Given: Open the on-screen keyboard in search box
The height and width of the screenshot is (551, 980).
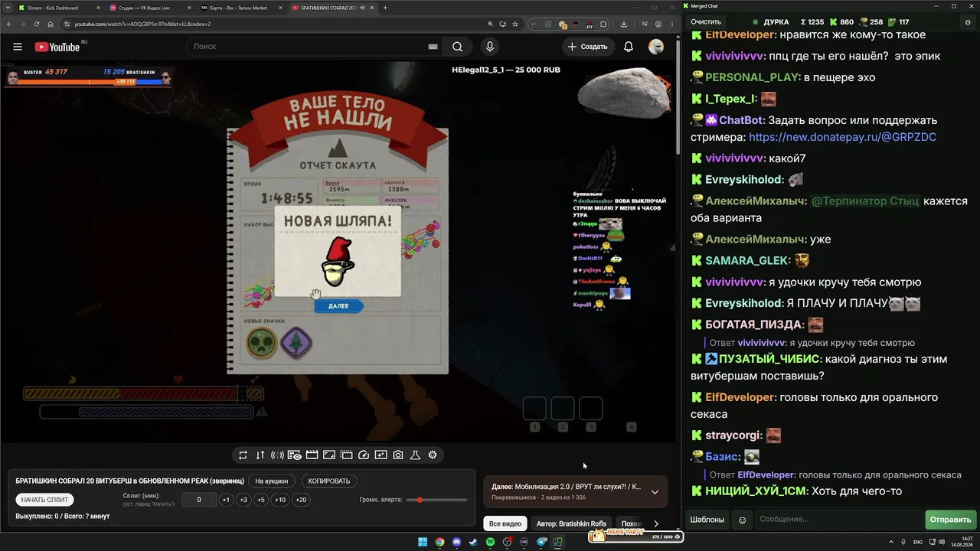Looking at the screenshot, I should click(x=433, y=47).
